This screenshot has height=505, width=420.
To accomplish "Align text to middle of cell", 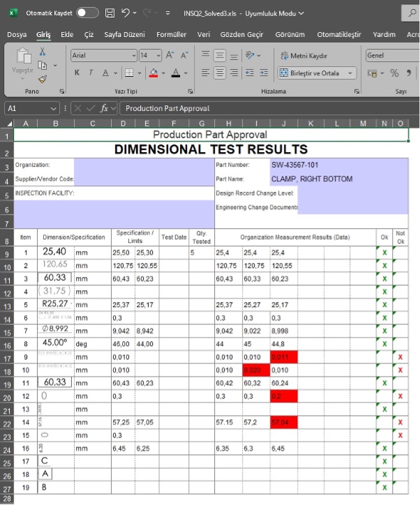I will [x=219, y=55].
